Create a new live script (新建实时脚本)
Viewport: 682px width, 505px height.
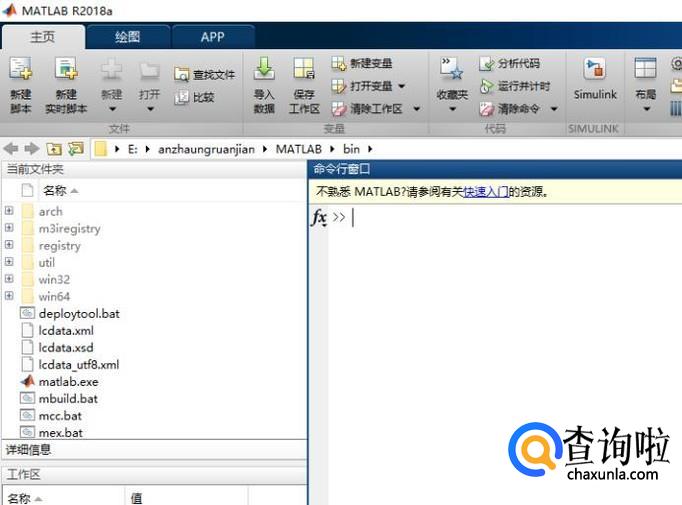tap(66, 85)
